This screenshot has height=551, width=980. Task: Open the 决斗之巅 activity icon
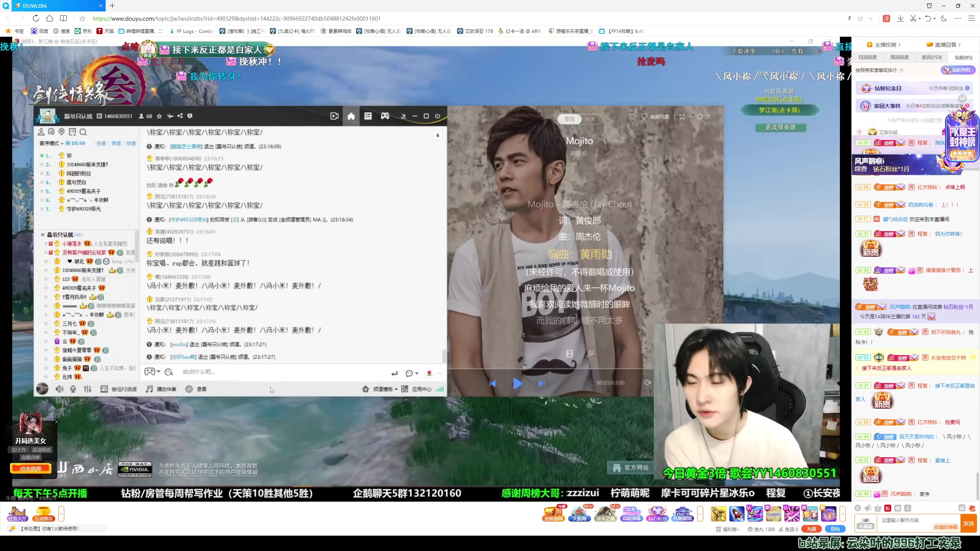pyautogui.click(x=606, y=513)
